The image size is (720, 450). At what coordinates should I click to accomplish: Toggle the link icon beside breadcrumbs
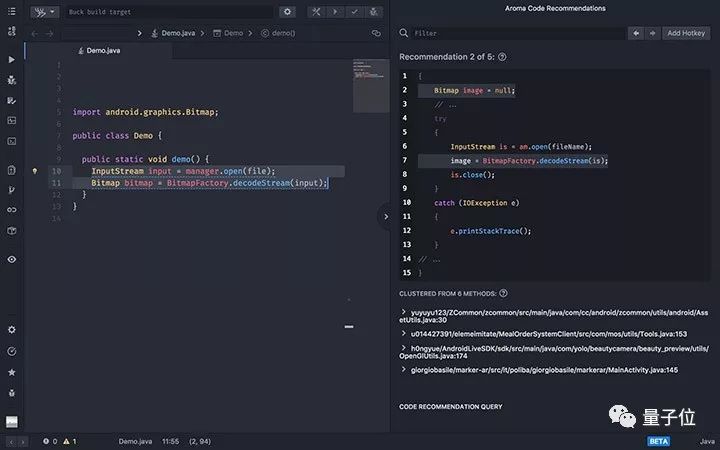pos(376,33)
